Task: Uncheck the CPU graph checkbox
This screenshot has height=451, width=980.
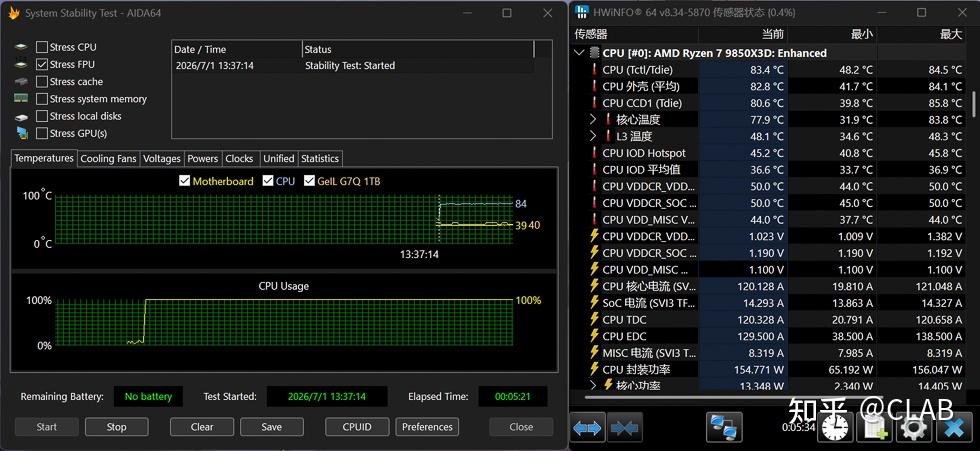Action: (x=268, y=181)
